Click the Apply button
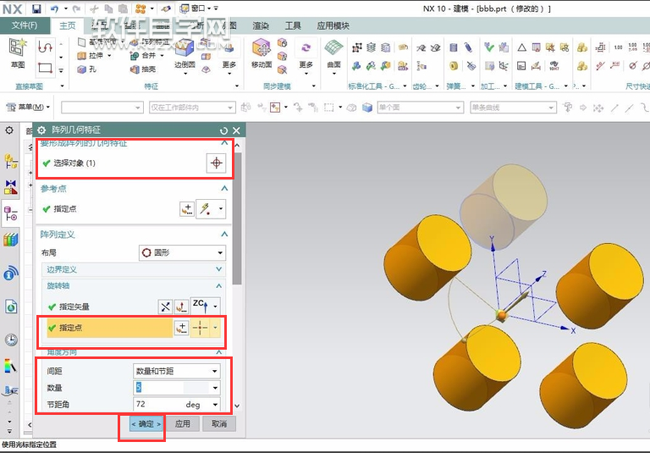 [183, 424]
